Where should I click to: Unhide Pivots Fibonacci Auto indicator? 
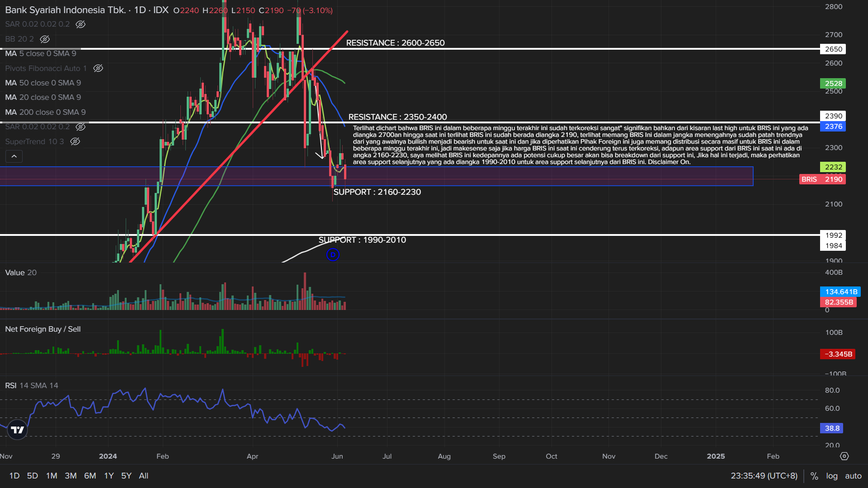[x=98, y=68]
